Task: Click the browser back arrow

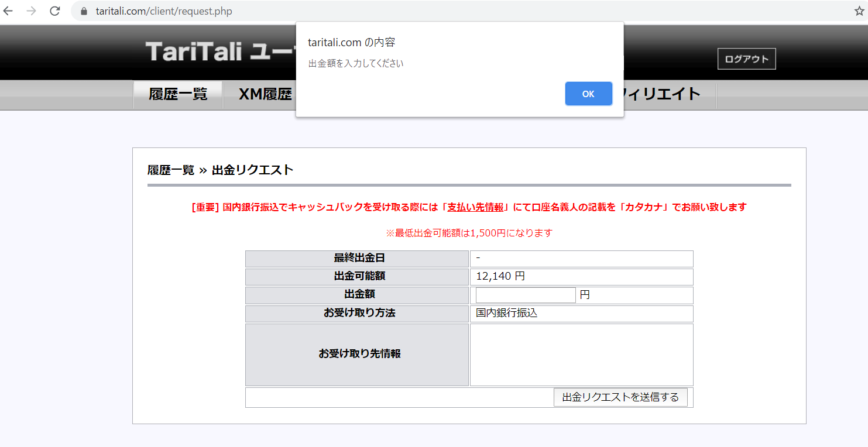Action: point(8,11)
